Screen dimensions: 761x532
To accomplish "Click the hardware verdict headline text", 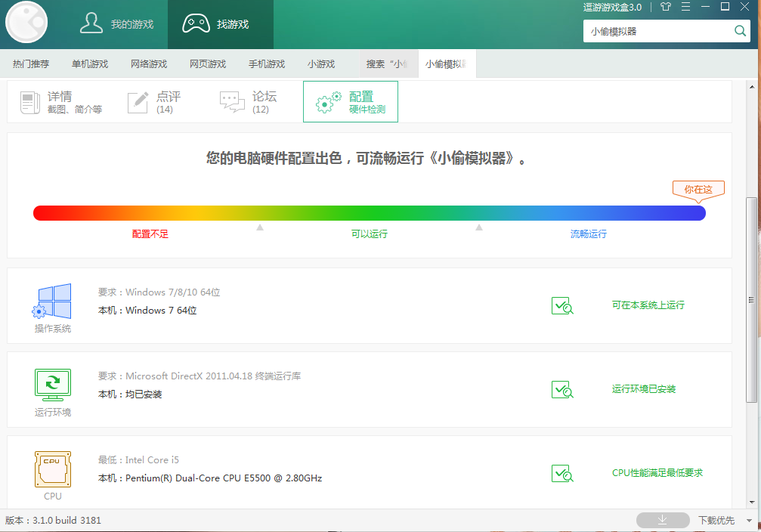I will [x=366, y=158].
